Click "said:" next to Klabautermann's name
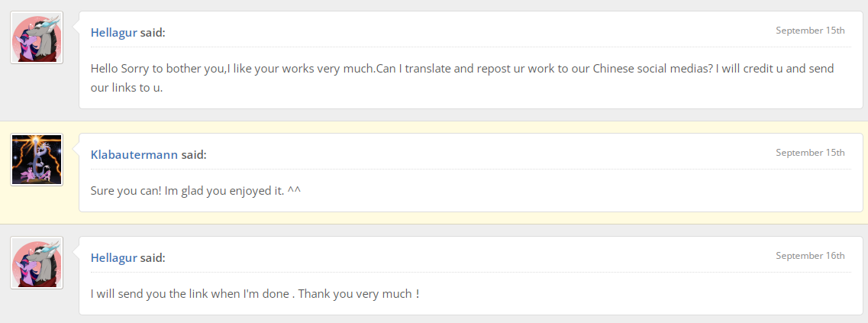This screenshot has height=323, width=868. coord(194,154)
